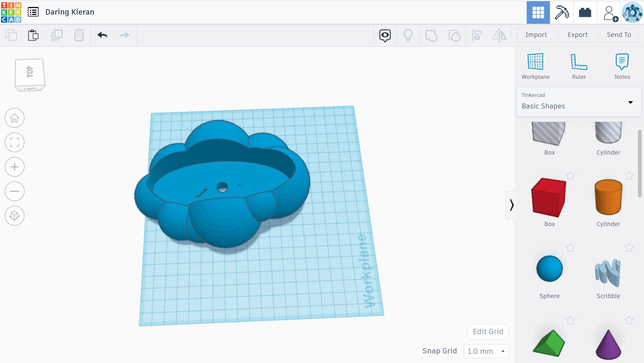Viewport: 644px width, 363px height.
Task: Paste from clipboard icon
Action: pos(33,35)
